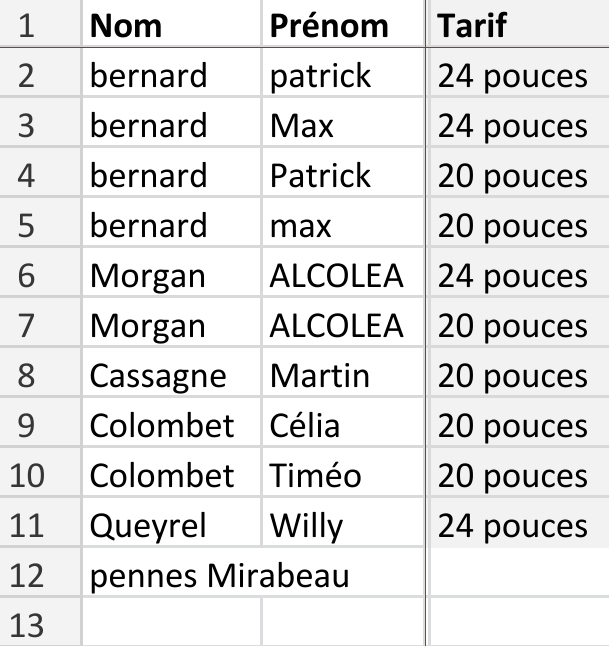Select the Nom header cell
Viewport: 609px width, 646px height.
(x=171, y=26)
